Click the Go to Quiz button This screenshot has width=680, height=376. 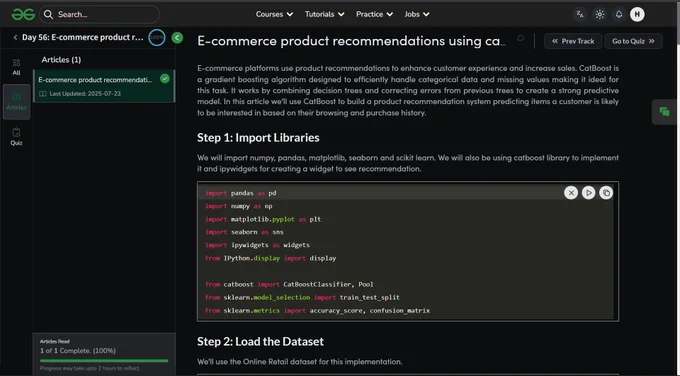(633, 41)
